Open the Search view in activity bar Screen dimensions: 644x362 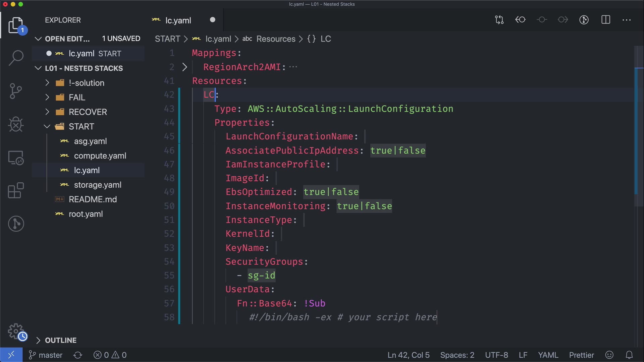click(16, 58)
